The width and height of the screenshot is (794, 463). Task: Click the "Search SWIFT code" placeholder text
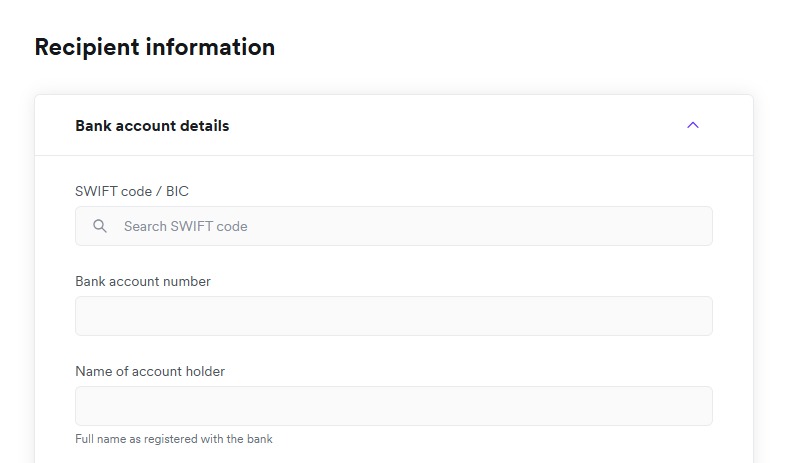(186, 226)
